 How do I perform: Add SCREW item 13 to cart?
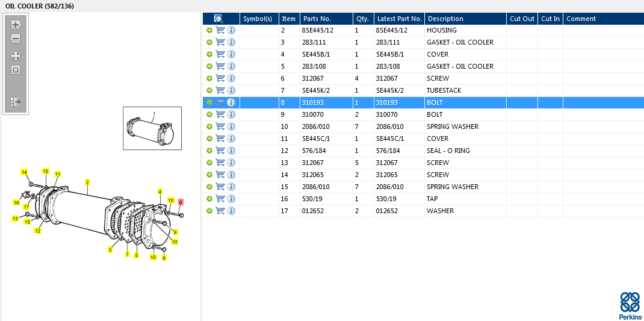pos(220,163)
